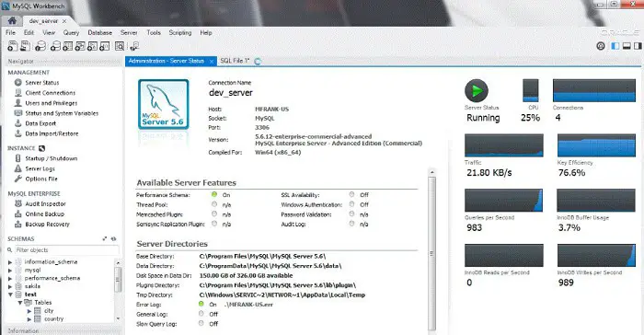Toggle the SSL Availability indicator
This screenshot has width=644, height=335.
pos(352,194)
